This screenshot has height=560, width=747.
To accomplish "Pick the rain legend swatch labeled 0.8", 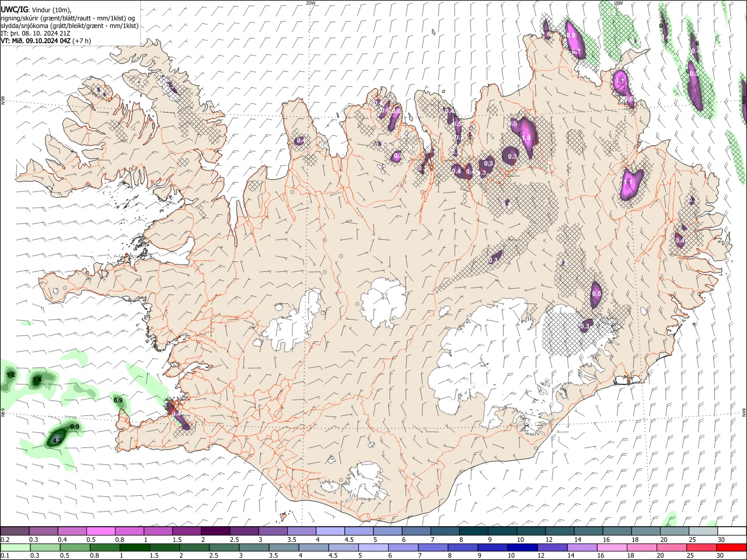I will [105, 548].
